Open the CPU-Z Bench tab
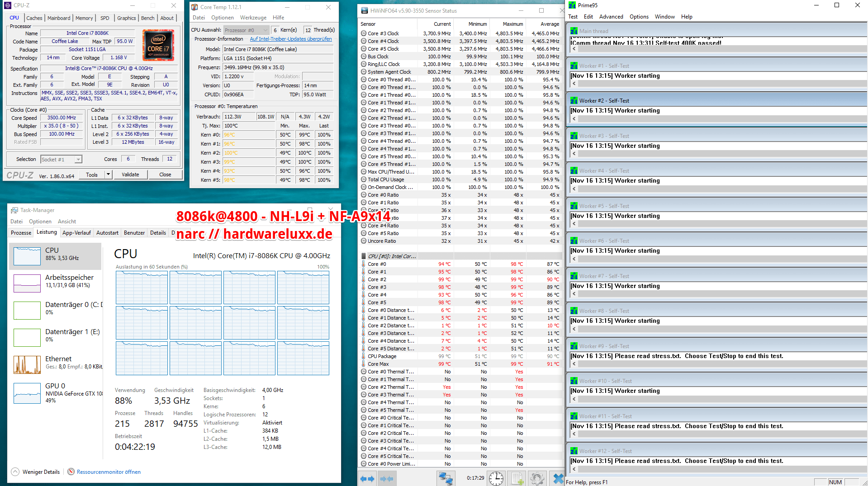Screen dimensions: 868x486 [148, 18]
